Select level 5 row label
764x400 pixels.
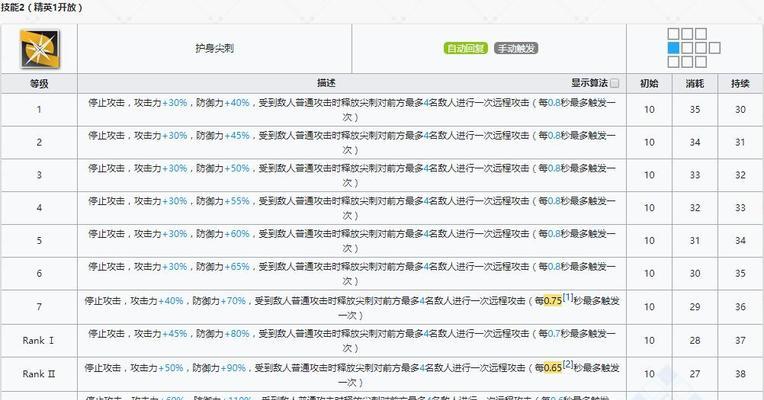tap(39, 241)
